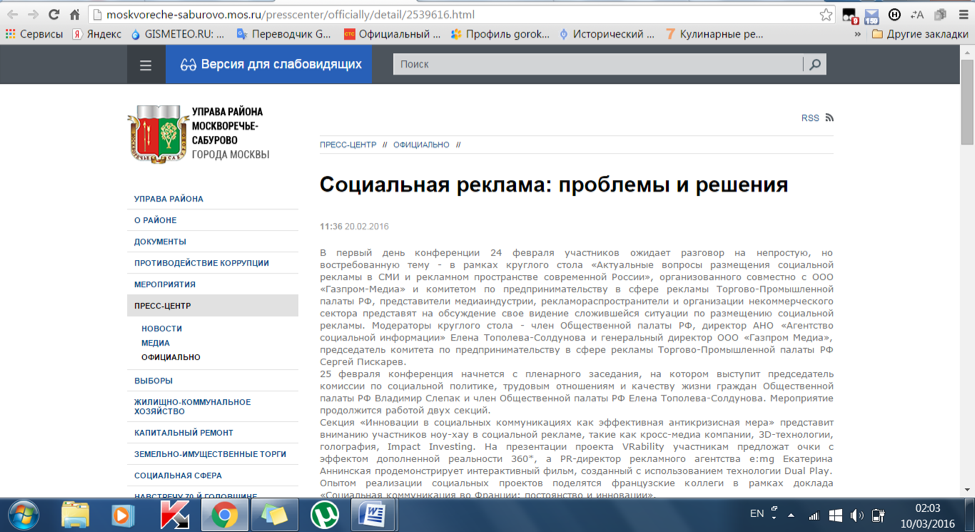Open the translate extension icon

(x=917, y=14)
